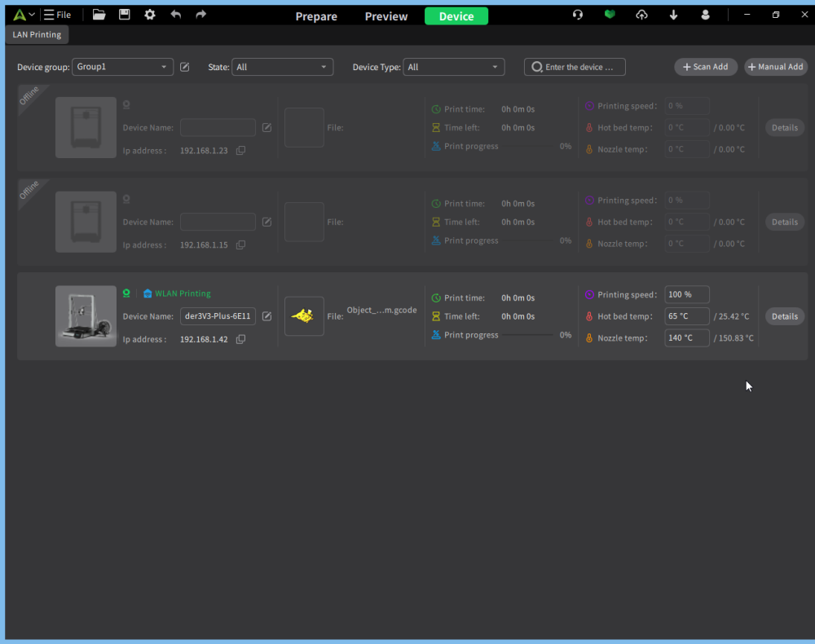
Task: Click device name field for 192.168.1.23
Action: pos(218,127)
